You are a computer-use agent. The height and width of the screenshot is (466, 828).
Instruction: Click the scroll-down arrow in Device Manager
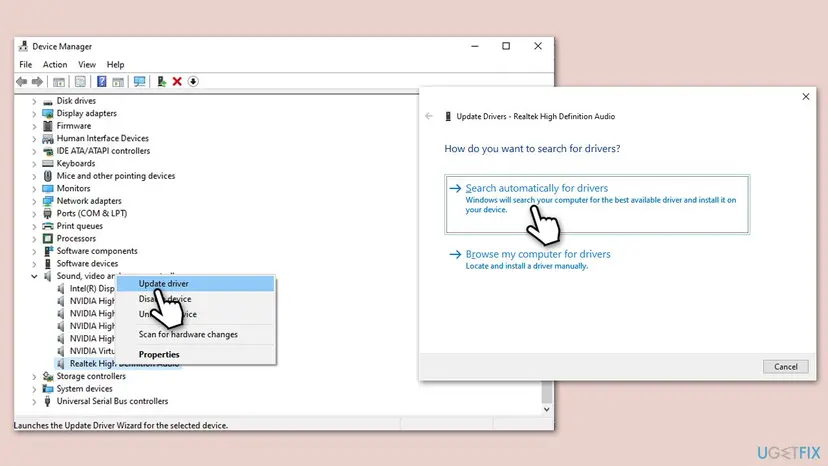(x=547, y=409)
